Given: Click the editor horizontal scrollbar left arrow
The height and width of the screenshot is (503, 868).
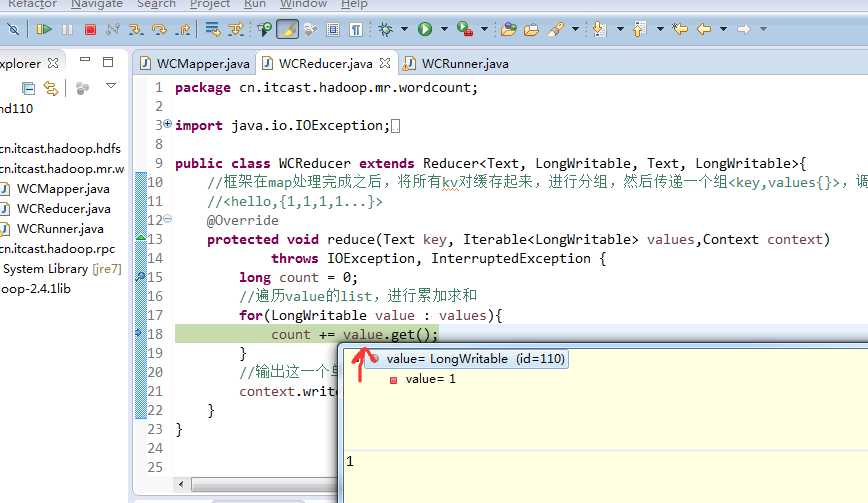Looking at the screenshot, I should pos(180,484).
